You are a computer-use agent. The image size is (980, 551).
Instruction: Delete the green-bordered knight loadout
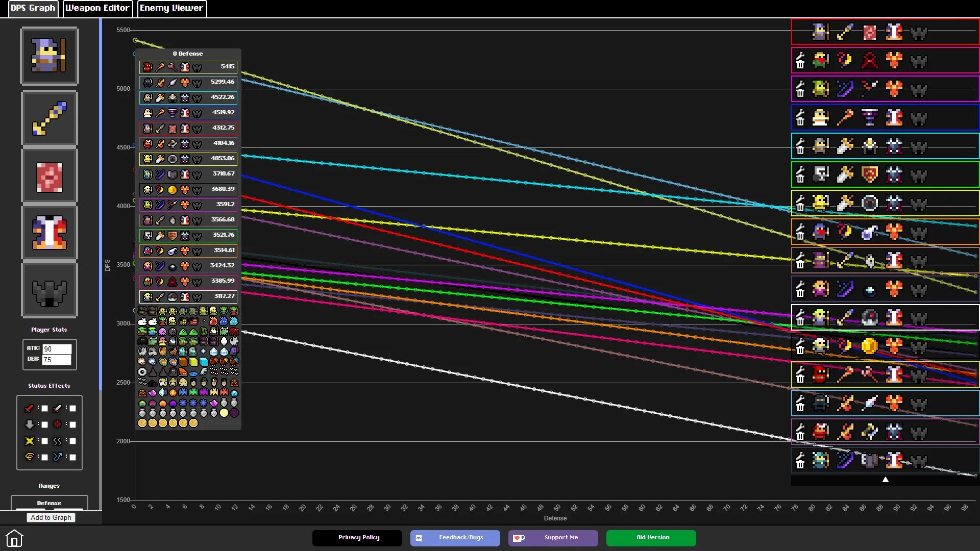[x=800, y=179]
